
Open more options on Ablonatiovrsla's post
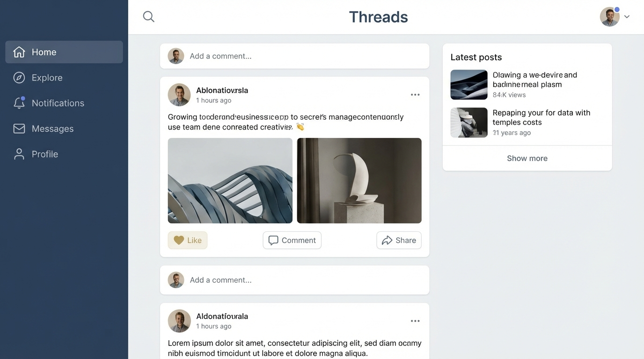click(x=415, y=95)
